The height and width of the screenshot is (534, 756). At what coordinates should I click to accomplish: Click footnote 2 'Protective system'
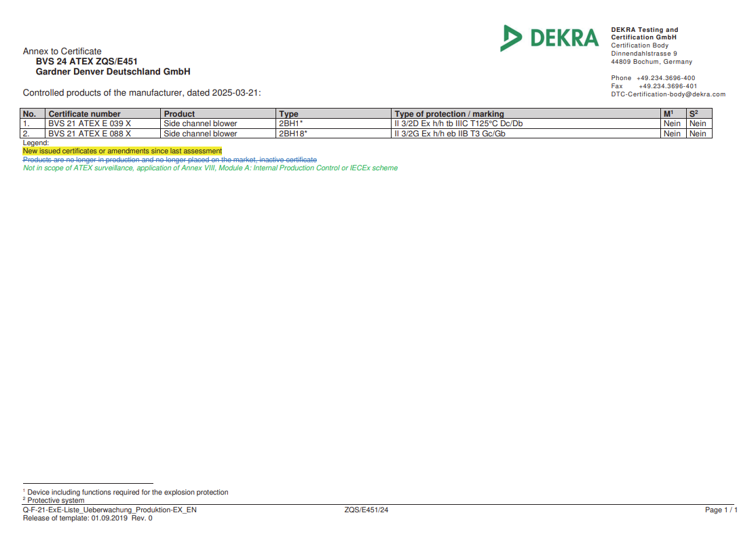54,501
